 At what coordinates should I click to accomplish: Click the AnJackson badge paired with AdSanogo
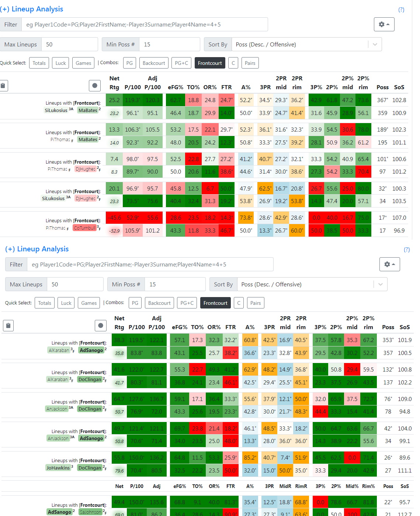point(58,438)
